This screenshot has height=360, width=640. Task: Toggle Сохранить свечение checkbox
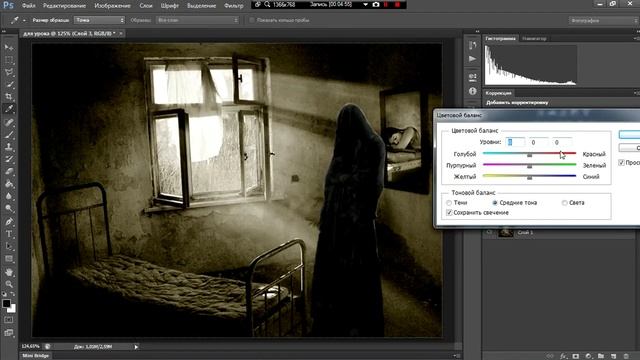coord(449,213)
